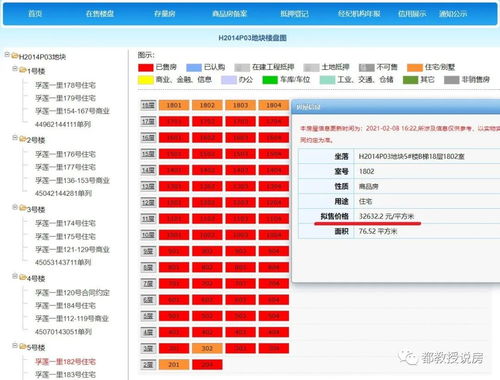Select the 177号住宅 entry under 2号楼

(x=65, y=167)
